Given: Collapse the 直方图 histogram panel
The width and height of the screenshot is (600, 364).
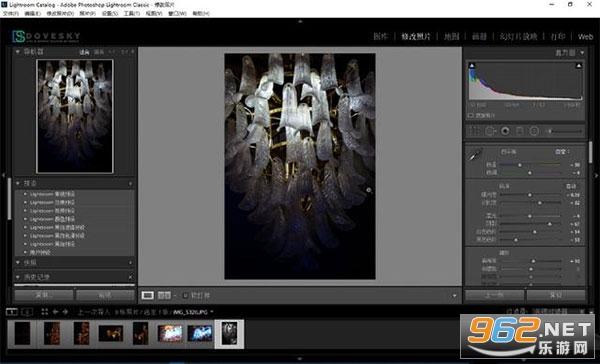Looking at the screenshot, I should click(x=582, y=52).
